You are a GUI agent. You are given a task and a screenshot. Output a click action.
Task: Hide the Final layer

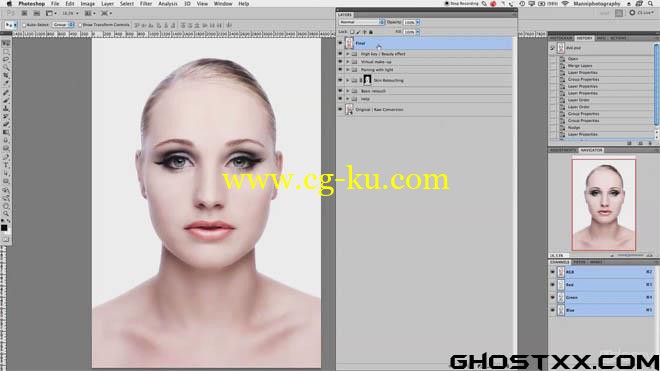click(340, 43)
